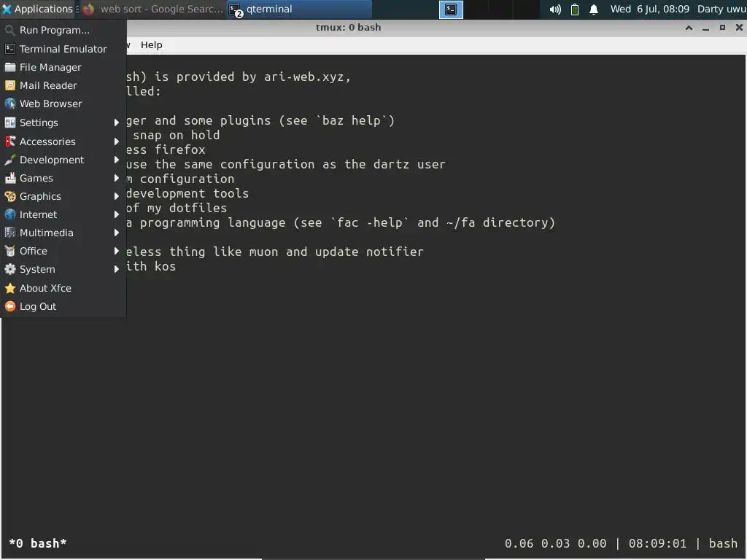Screen dimensions: 747x560
Task: Choose Log Out from the menu
Action: coord(63,307)
